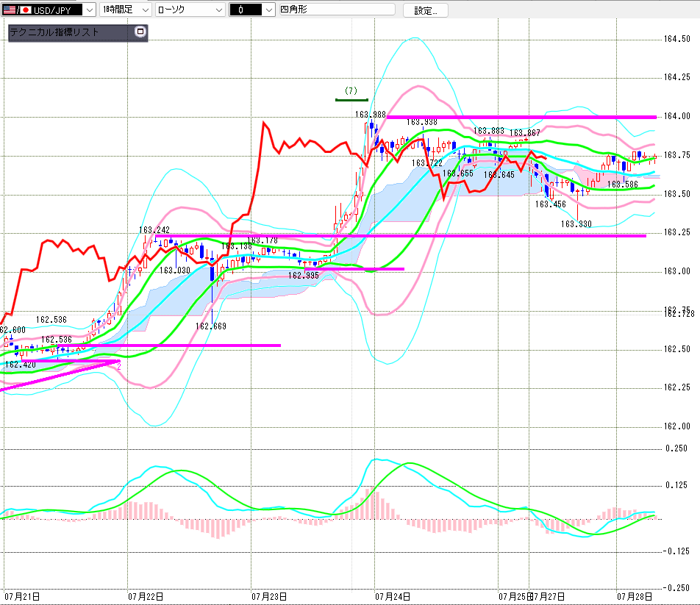Select the 07月24日 date axis label
700x605 pixels.
[x=393, y=596]
